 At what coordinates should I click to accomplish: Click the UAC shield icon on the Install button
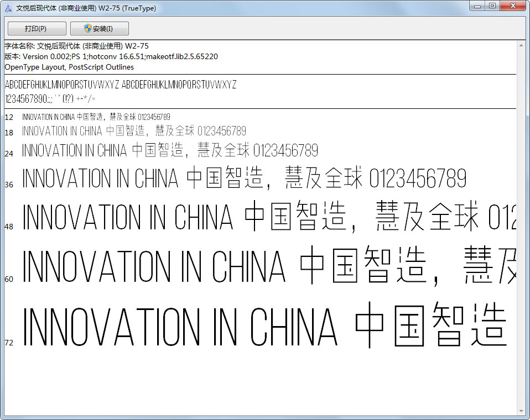(x=87, y=28)
